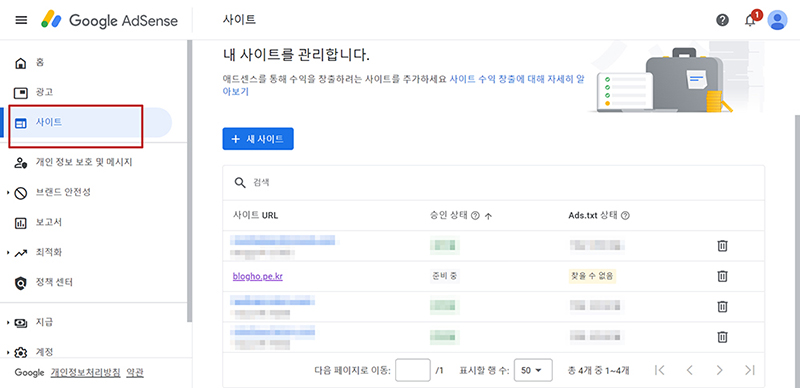800x388 pixels.
Task: Click the page number input box
Action: click(413, 370)
